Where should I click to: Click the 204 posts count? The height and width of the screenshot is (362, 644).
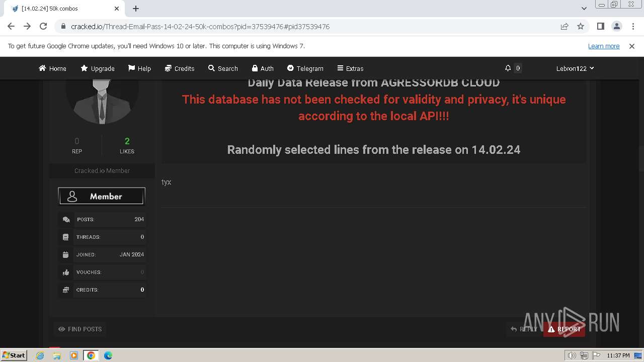[x=139, y=219]
